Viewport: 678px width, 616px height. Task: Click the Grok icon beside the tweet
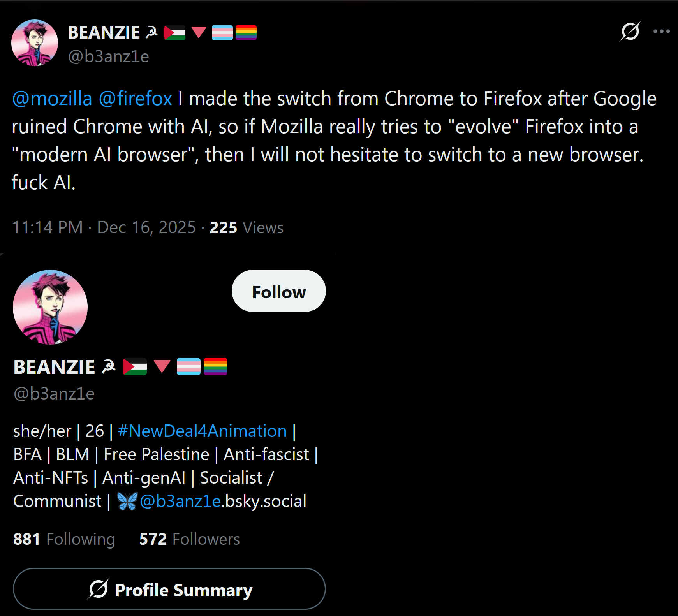(x=630, y=31)
